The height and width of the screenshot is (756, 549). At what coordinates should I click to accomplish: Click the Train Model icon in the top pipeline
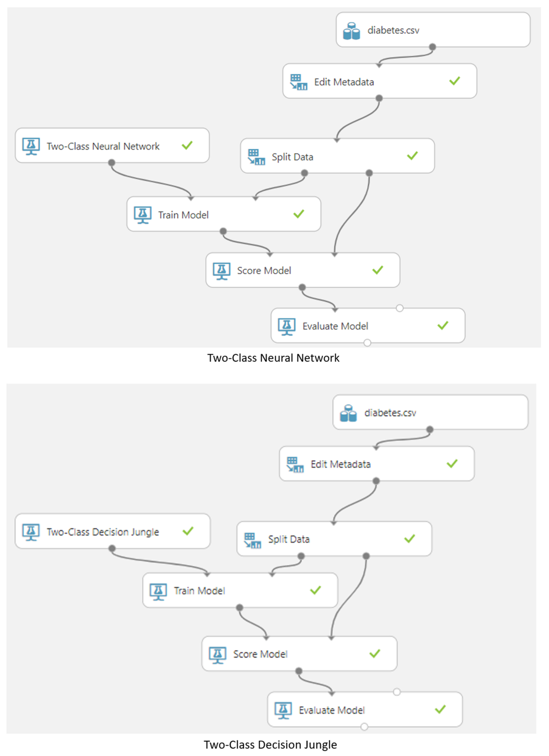[143, 215]
